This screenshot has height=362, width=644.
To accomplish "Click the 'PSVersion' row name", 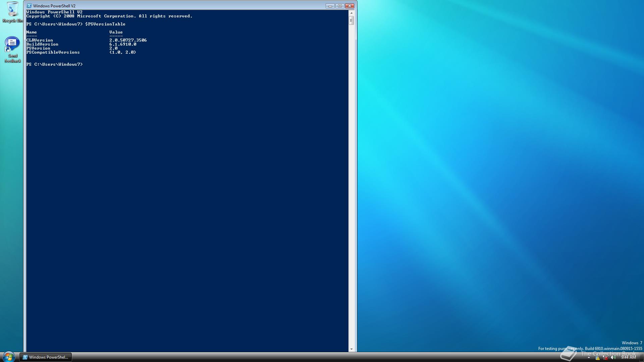I will click(x=38, y=48).
